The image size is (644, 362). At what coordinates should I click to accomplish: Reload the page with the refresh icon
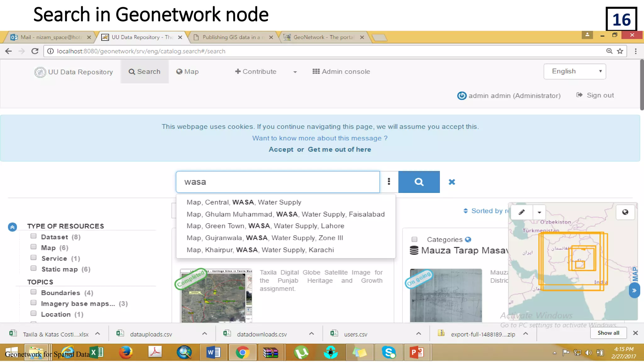pos(35,51)
